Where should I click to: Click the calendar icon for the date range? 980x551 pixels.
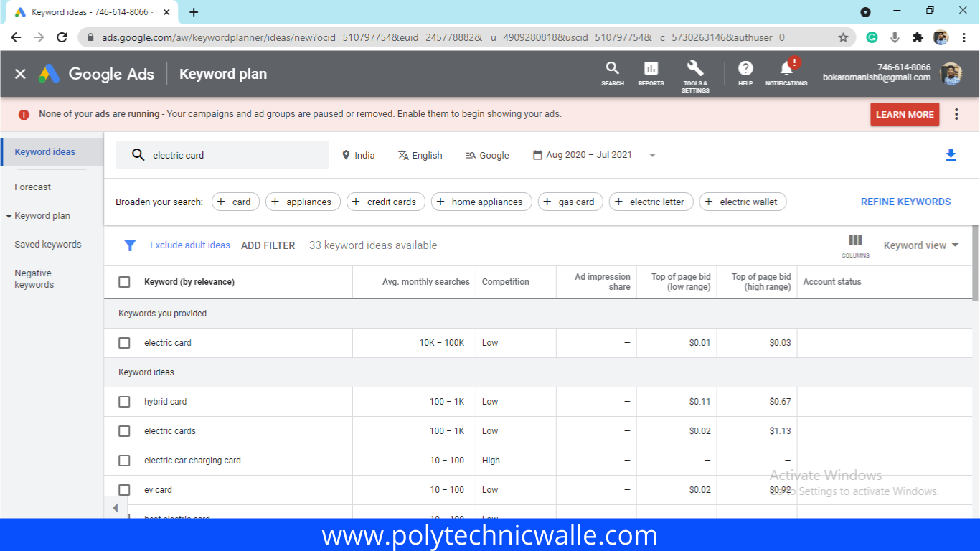click(x=537, y=155)
